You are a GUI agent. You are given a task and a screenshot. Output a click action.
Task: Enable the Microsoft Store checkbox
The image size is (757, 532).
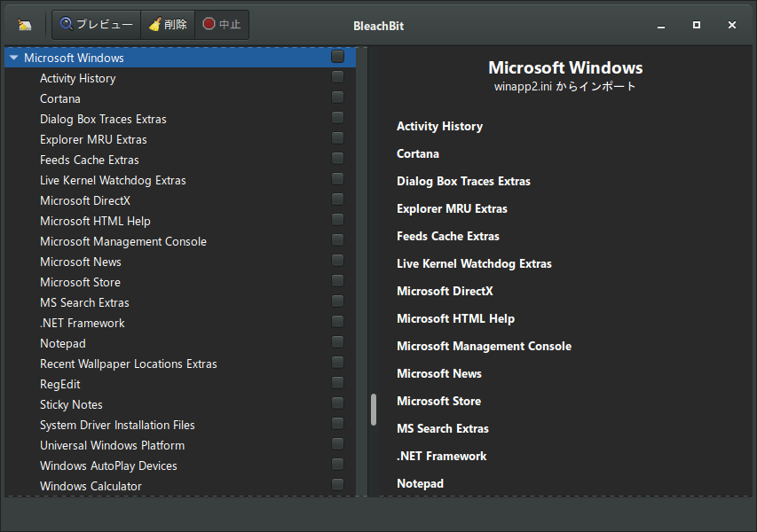tap(337, 281)
